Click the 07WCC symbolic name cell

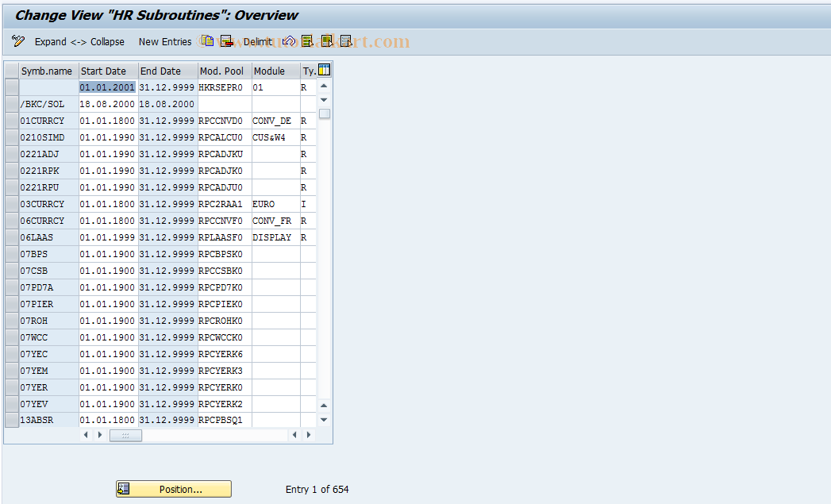coord(48,337)
